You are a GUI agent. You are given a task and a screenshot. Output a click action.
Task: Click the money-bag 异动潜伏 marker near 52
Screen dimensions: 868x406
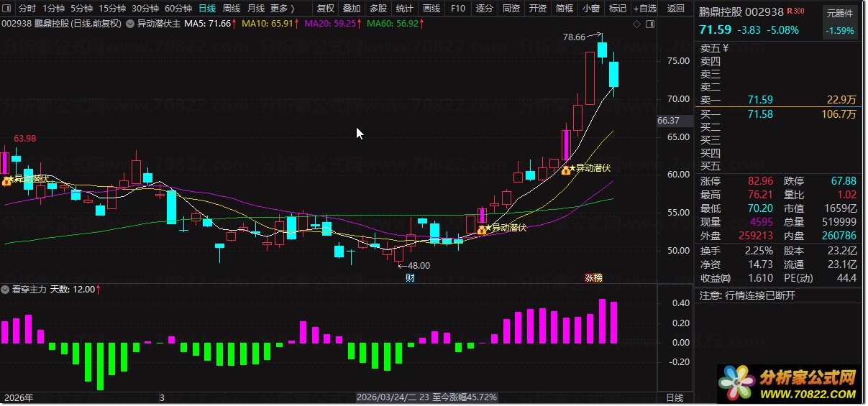point(481,229)
